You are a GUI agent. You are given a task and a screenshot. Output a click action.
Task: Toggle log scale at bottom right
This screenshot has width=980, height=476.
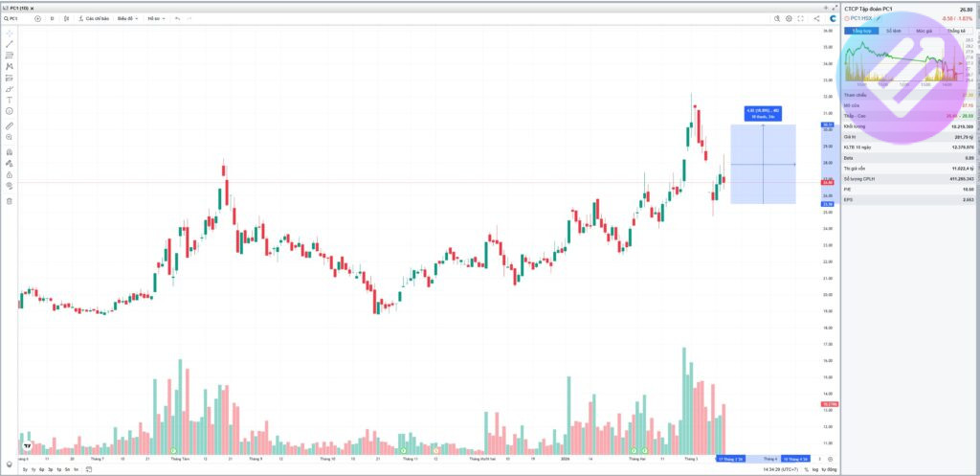point(815,469)
